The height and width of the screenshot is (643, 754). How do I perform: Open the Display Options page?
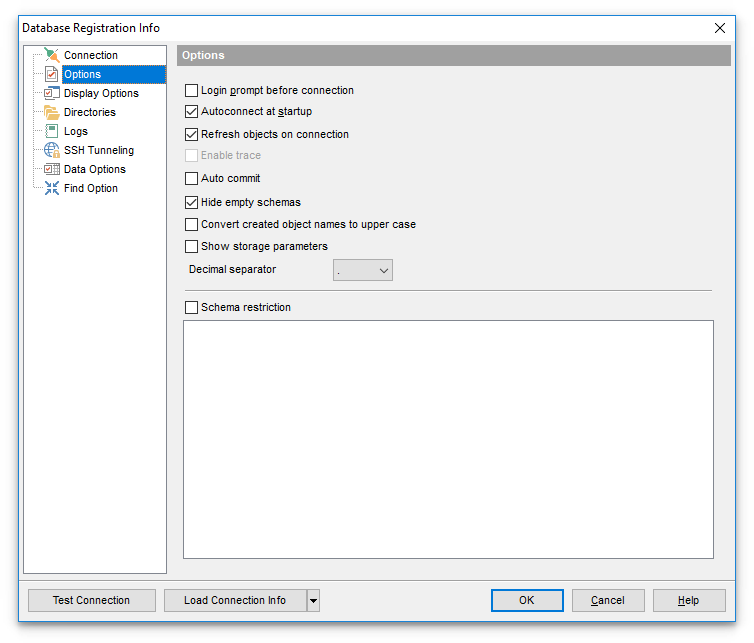pyautogui.click(x=101, y=93)
